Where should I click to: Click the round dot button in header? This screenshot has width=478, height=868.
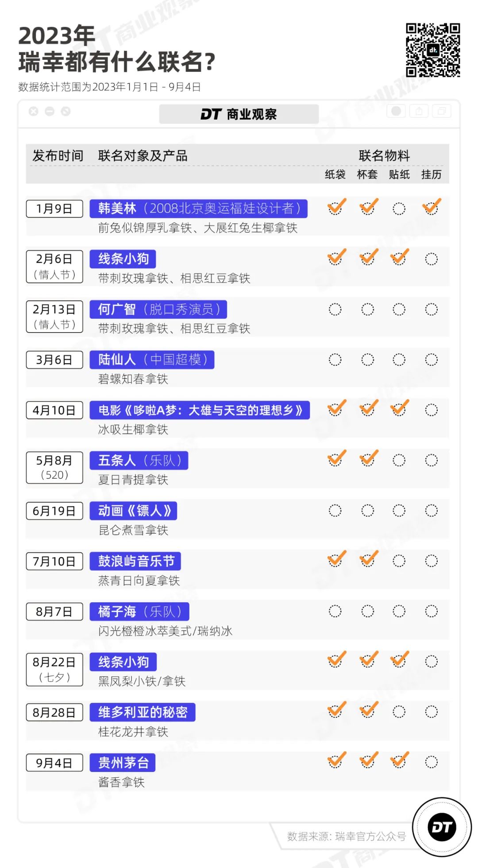396,111
